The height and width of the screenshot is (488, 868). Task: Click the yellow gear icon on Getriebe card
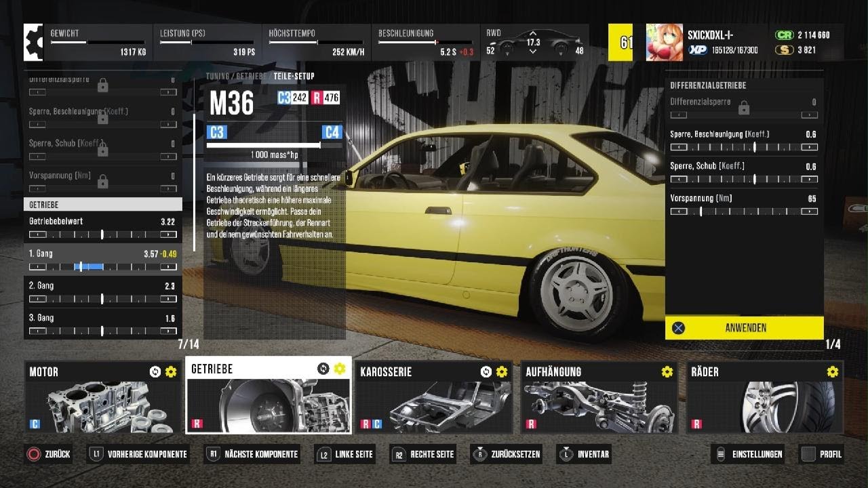339,369
